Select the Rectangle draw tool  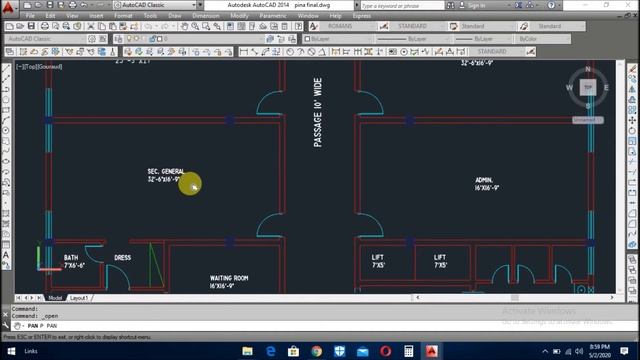[x=6, y=109]
